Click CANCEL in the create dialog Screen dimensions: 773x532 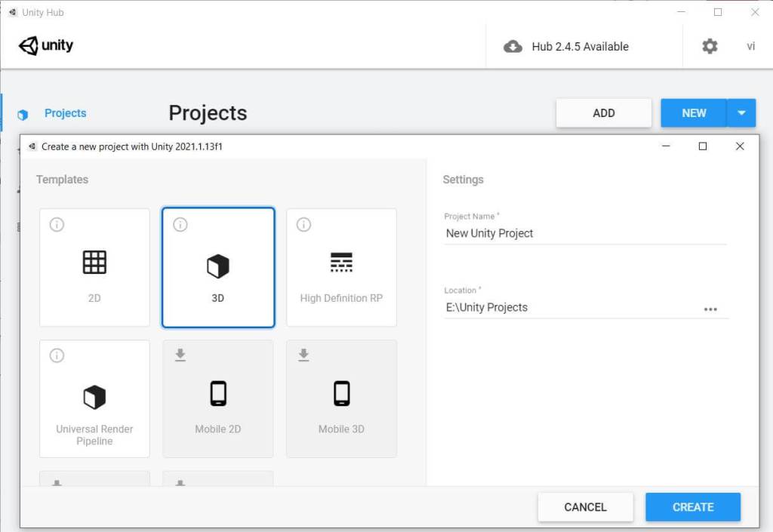coord(585,507)
